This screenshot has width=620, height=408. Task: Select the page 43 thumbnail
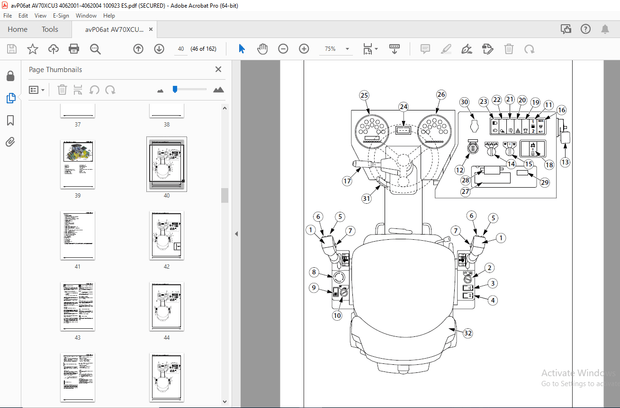pyautogui.click(x=78, y=307)
